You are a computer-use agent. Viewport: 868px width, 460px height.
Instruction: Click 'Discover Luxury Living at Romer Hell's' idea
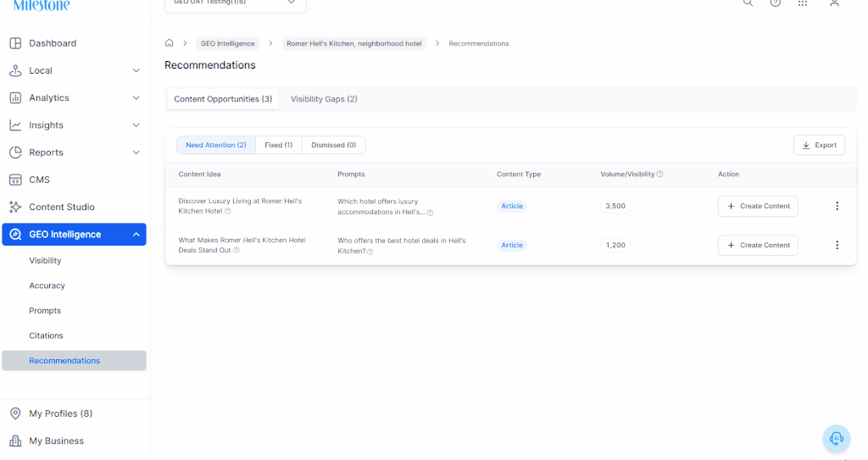(x=240, y=201)
